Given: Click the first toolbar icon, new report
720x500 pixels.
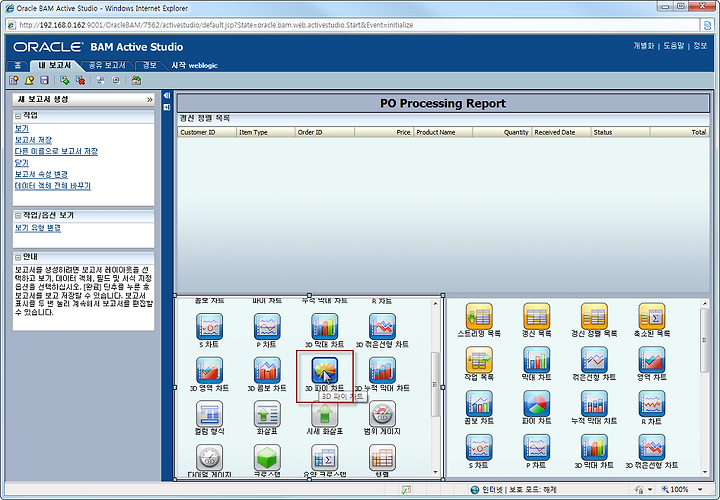Looking at the screenshot, I should 14,80.
